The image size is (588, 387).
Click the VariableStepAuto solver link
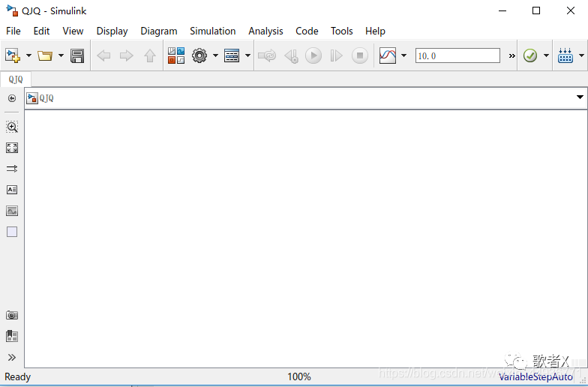[x=535, y=376]
